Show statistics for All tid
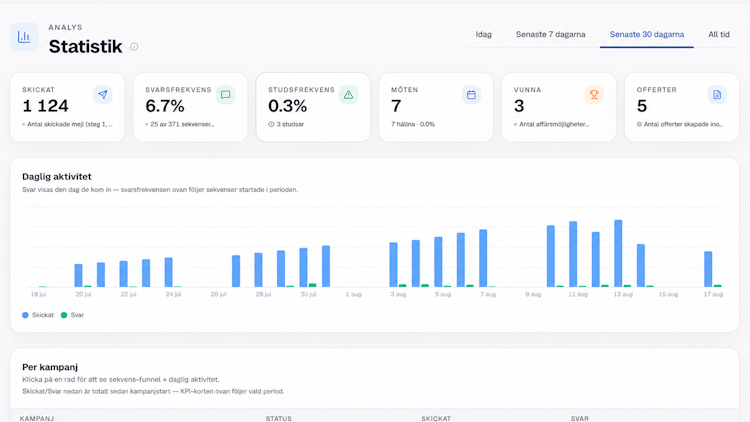The height and width of the screenshot is (422, 750). click(719, 34)
